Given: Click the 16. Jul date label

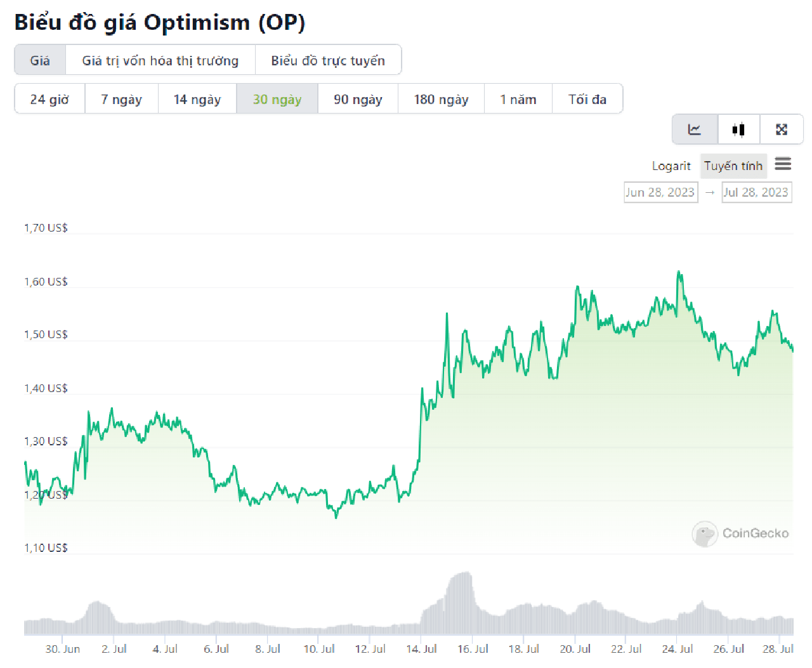Looking at the screenshot, I should click(473, 649).
